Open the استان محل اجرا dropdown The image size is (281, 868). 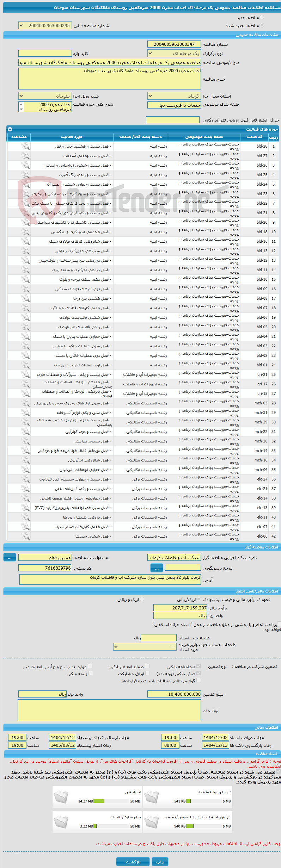(174, 96)
